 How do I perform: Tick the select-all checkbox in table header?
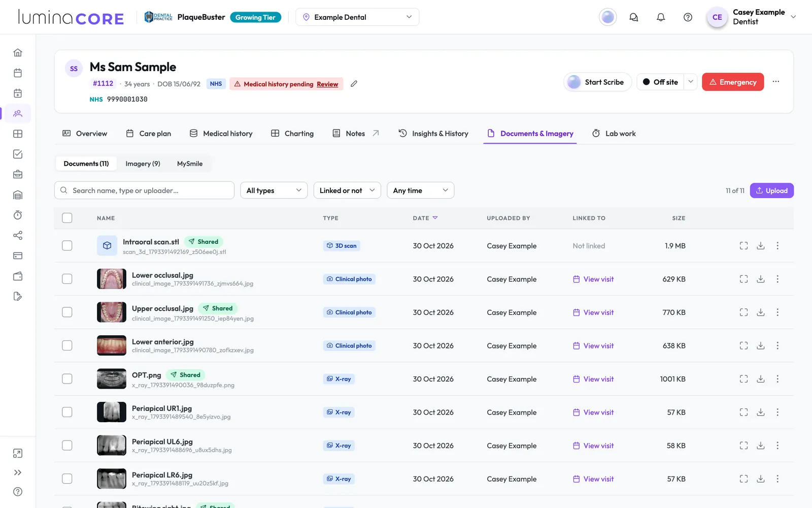click(67, 218)
